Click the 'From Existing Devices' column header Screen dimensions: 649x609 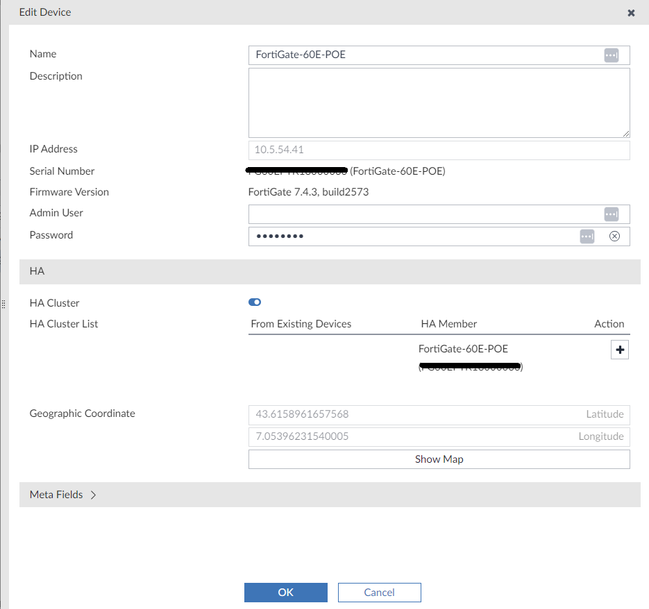point(301,324)
